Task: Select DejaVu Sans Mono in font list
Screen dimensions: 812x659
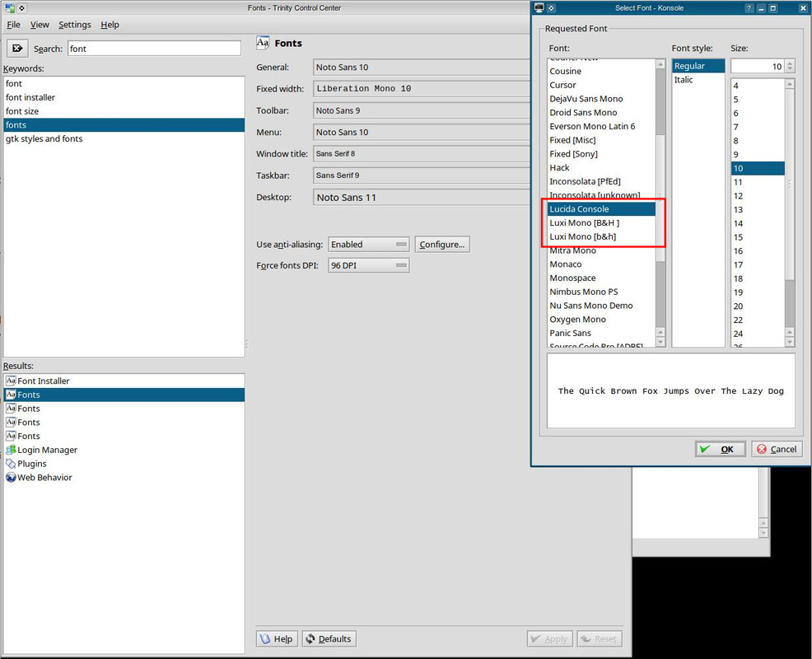Action: [x=601, y=98]
